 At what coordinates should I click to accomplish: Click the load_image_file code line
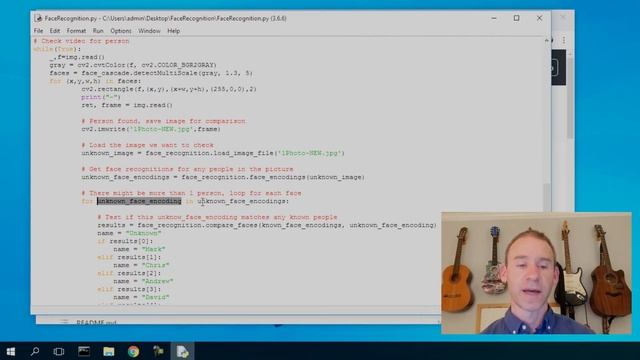click(x=213, y=153)
